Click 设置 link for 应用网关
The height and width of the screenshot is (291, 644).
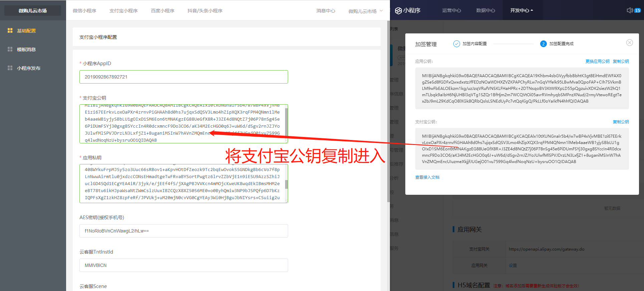click(513, 266)
